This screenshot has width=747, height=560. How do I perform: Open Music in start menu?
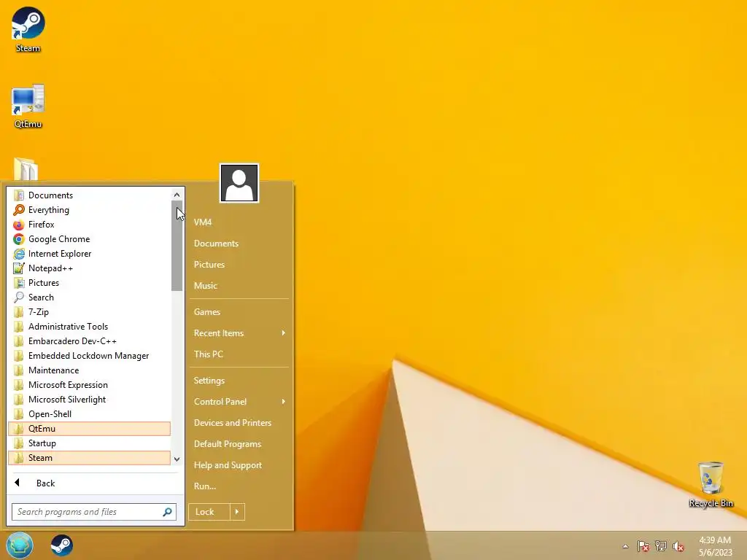239,286
